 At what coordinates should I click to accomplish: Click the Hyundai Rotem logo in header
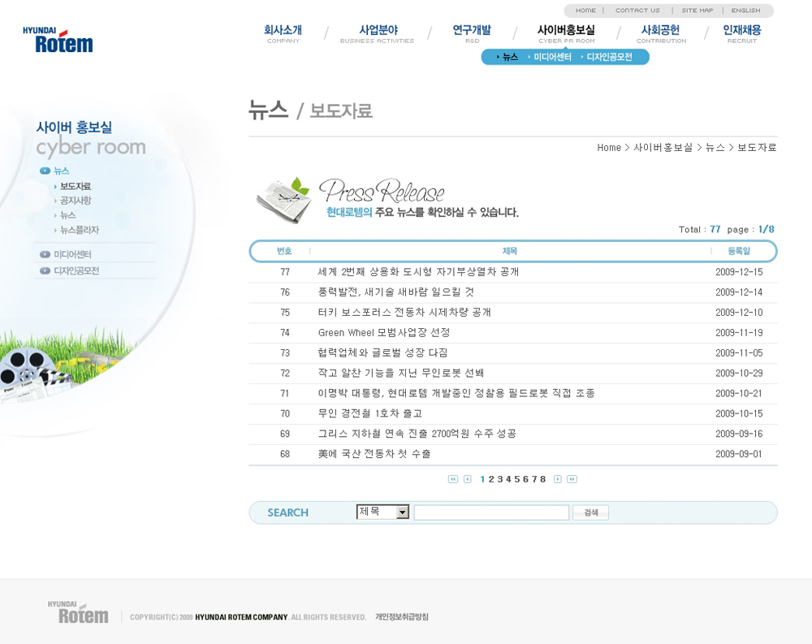58,40
